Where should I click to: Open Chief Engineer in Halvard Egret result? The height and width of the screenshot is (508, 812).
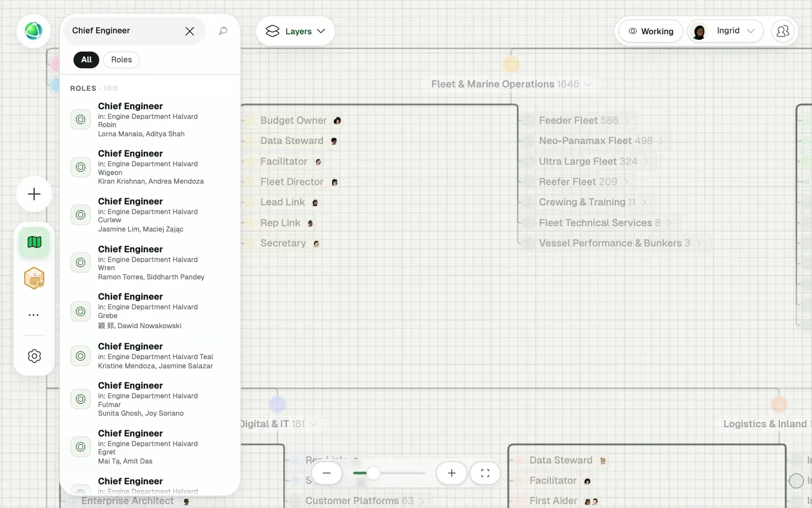150,447
